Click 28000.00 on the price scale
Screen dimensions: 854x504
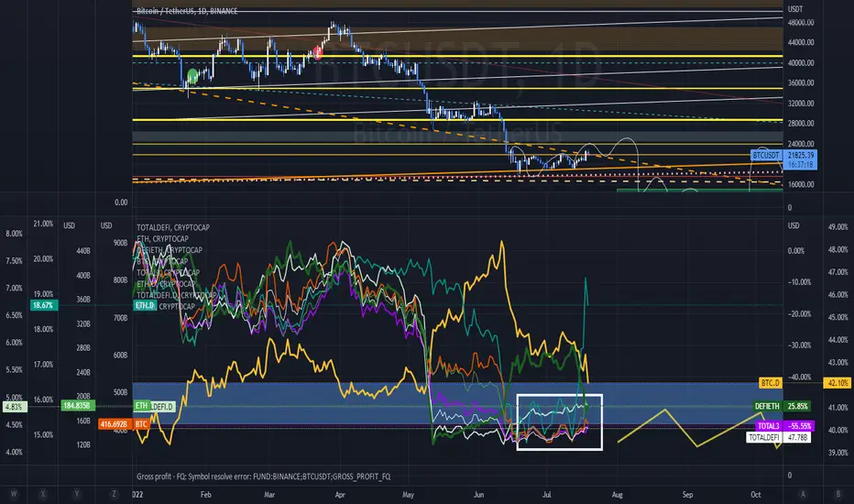[801, 124]
